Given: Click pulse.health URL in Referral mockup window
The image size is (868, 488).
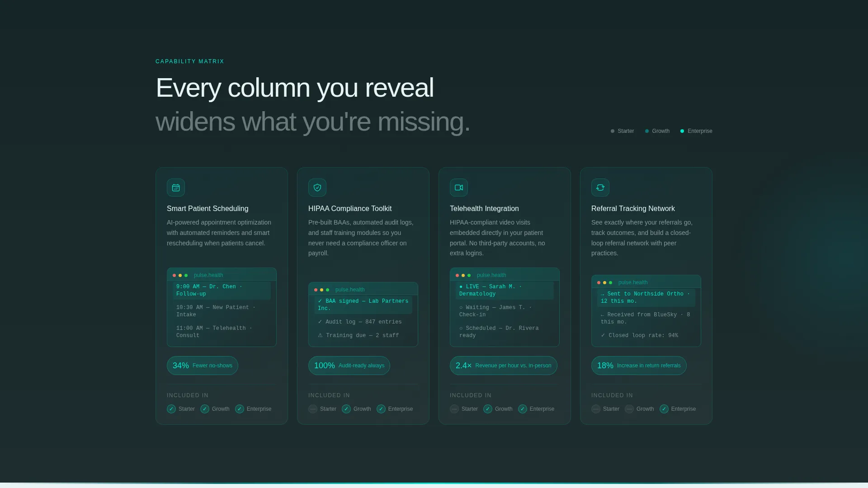Looking at the screenshot, I should (x=633, y=282).
